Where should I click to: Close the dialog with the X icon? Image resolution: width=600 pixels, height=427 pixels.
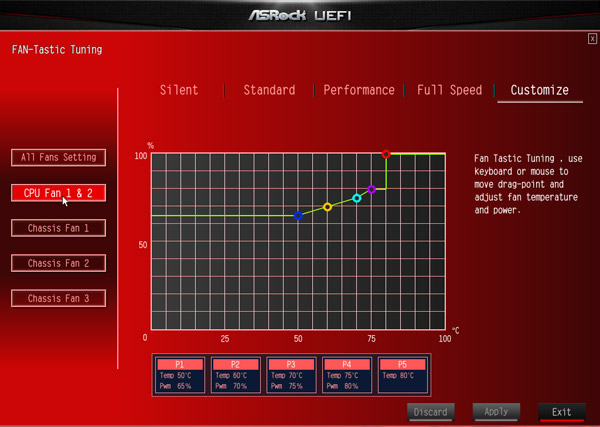tap(592, 39)
